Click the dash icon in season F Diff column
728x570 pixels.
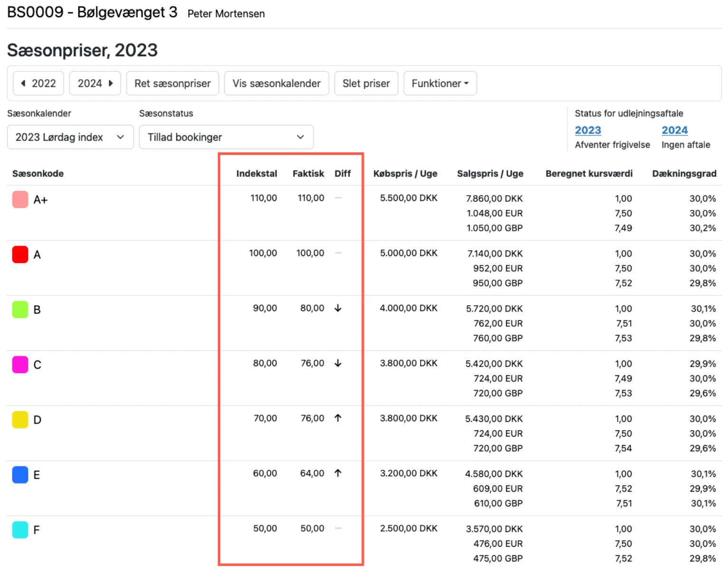(338, 529)
